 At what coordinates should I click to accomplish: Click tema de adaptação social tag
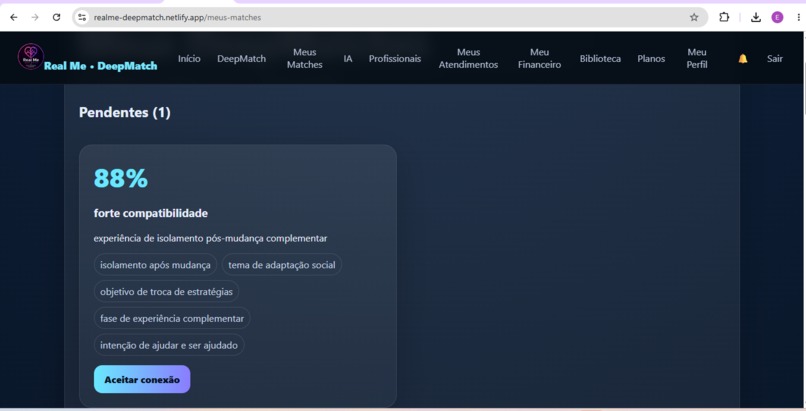(282, 265)
